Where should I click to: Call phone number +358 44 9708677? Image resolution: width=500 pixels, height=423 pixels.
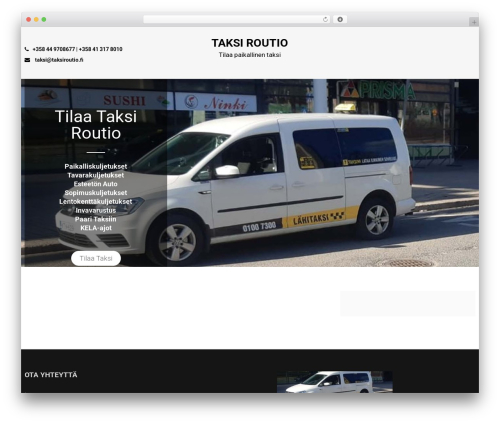tap(54, 49)
